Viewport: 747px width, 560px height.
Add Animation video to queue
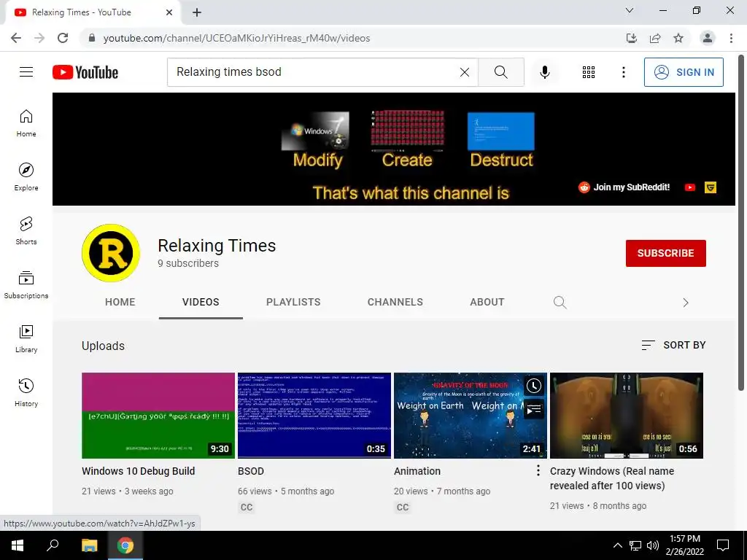[533, 408]
